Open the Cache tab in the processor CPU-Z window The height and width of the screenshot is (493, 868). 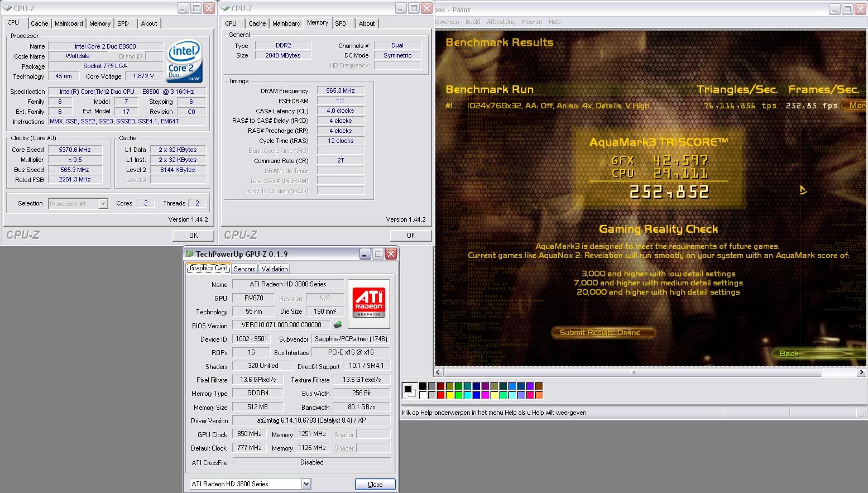pos(39,23)
